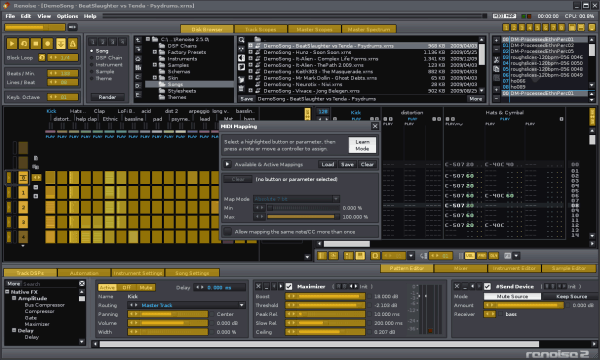Start playback with the Play button

tap(12, 44)
